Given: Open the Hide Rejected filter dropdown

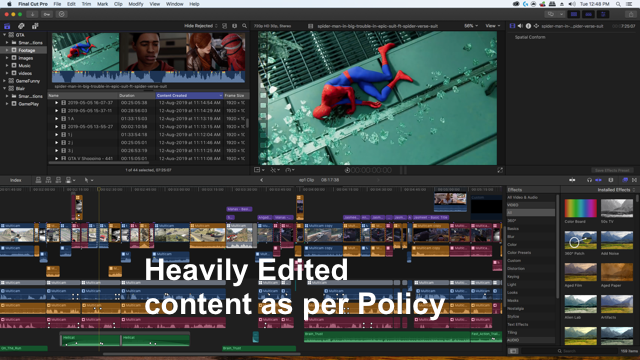Looking at the screenshot, I should pos(201,26).
